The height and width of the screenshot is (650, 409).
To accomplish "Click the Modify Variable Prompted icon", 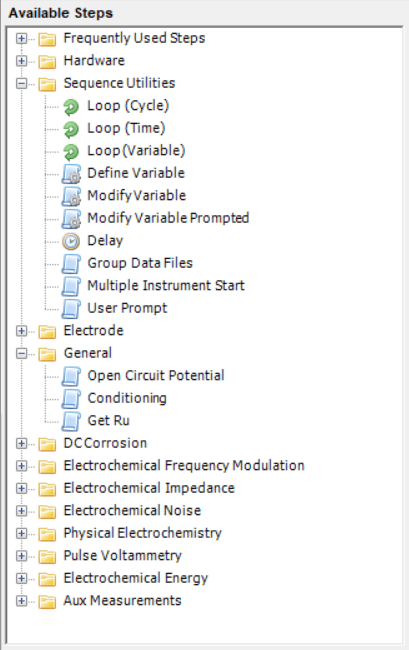I will coord(71,219).
